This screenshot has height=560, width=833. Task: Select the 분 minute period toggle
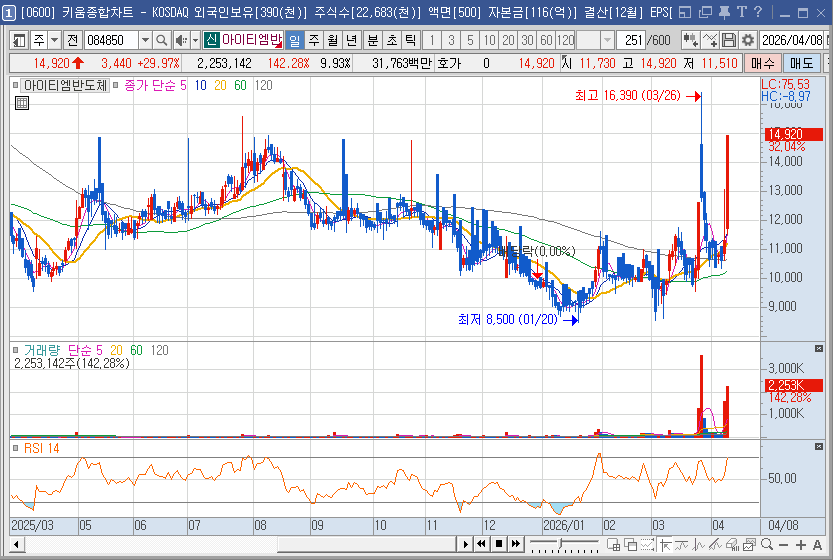[x=373, y=40]
